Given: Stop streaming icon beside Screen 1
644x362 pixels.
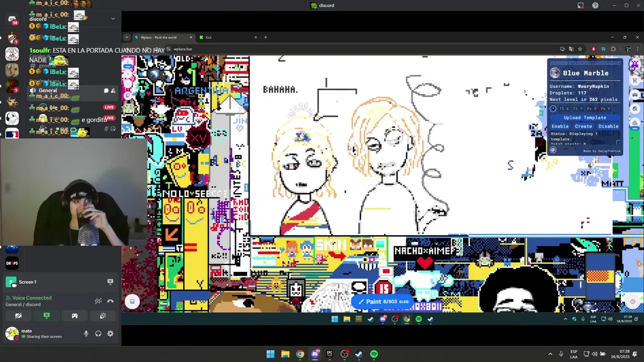Looking at the screenshot, I should pyautogui.click(x=110, y=282).
